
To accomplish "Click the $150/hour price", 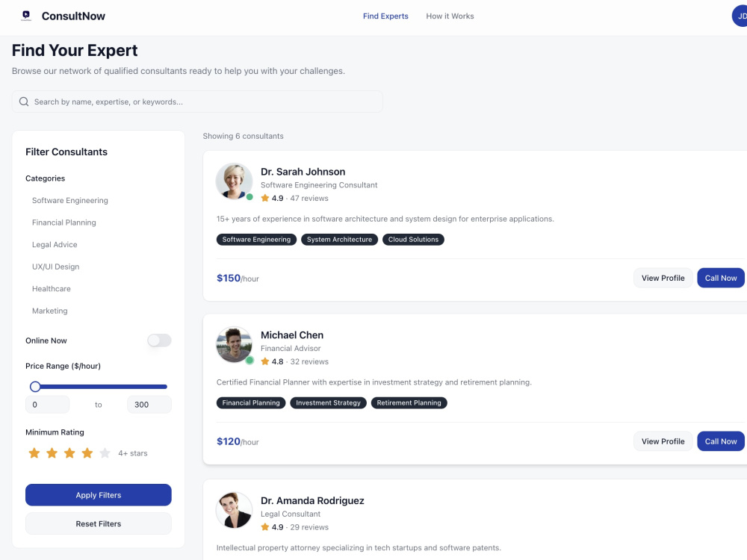I will 238,278.
